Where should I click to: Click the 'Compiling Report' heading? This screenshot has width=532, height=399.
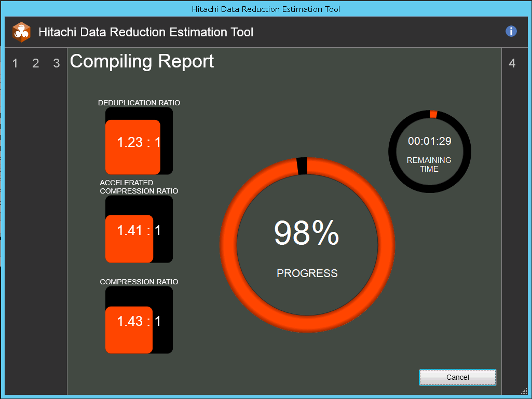click(142, 61)
